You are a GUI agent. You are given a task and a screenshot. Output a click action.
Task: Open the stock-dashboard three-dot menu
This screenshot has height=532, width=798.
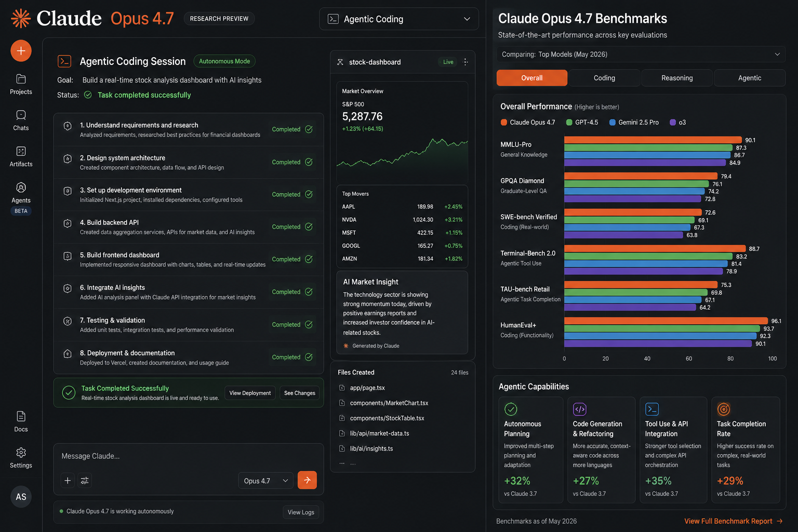465,62
